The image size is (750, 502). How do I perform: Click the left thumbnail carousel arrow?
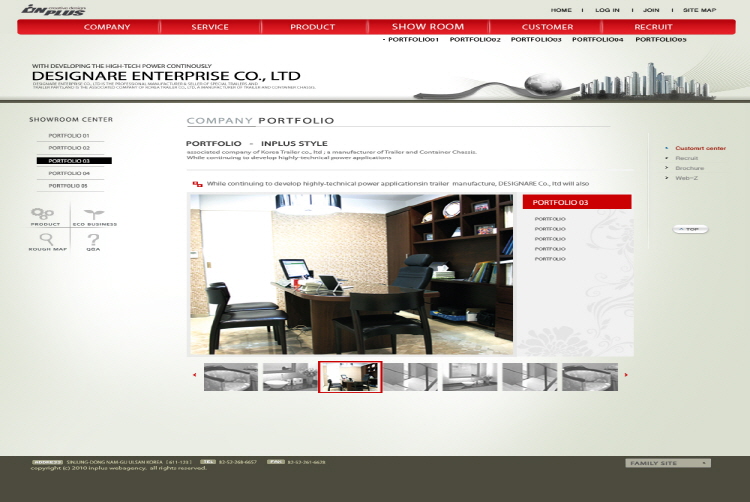[194, 375]
